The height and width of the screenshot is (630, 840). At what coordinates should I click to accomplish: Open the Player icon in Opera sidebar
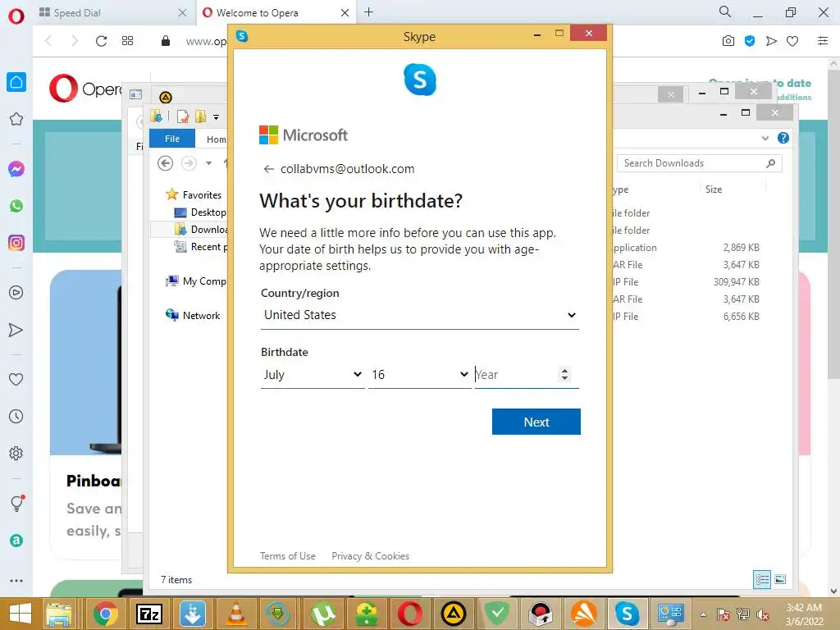[x=16, y=293]
